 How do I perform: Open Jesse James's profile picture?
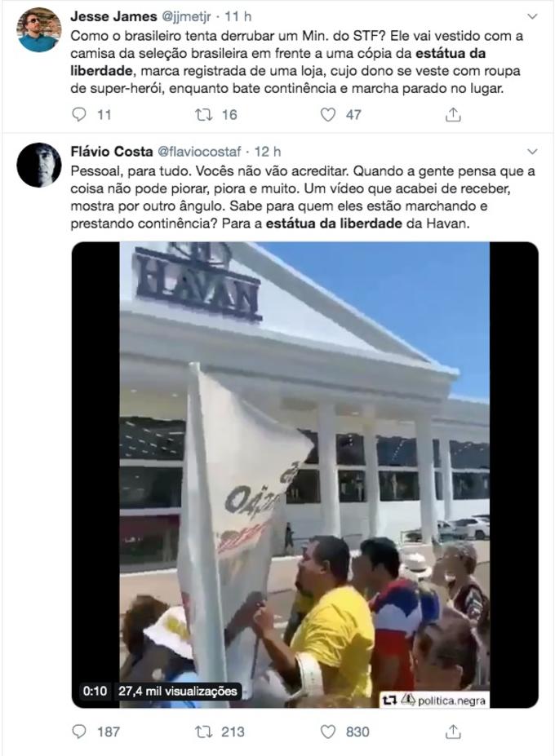39,30
